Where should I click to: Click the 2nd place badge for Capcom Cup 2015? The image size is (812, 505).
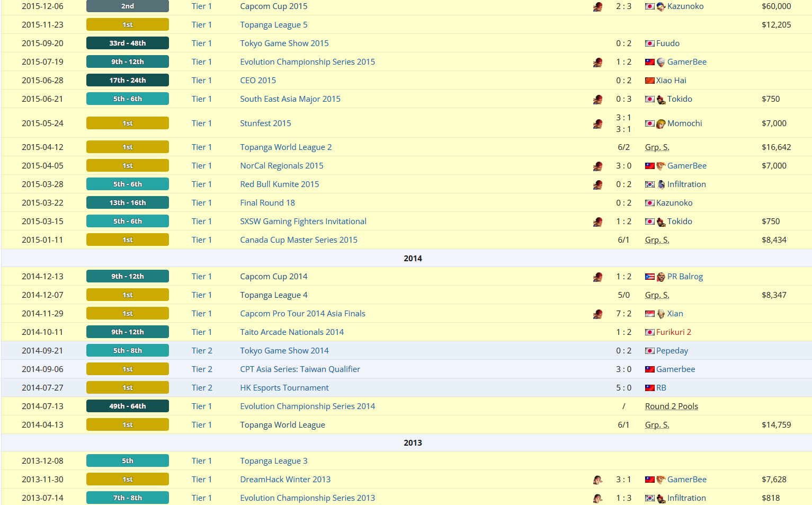click(128, 6)
